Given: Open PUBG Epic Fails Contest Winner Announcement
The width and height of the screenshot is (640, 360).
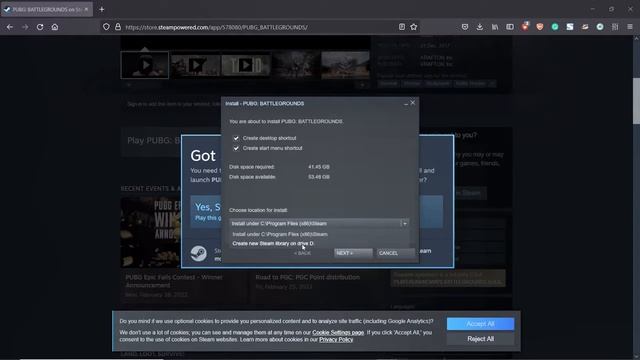Looking at the screenshot, I should pos(174,280).
